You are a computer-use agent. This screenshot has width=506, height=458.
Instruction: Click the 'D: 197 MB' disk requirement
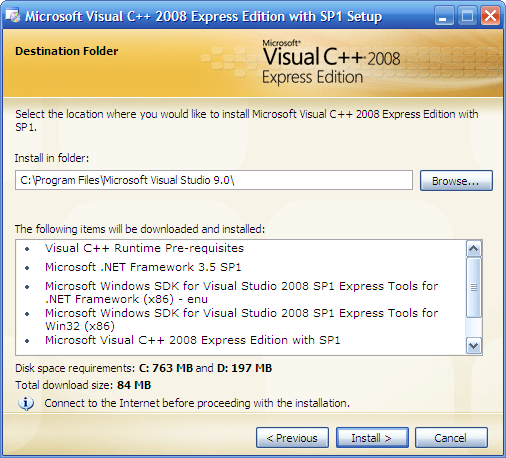pyautogui.click(x=244, y=368)
